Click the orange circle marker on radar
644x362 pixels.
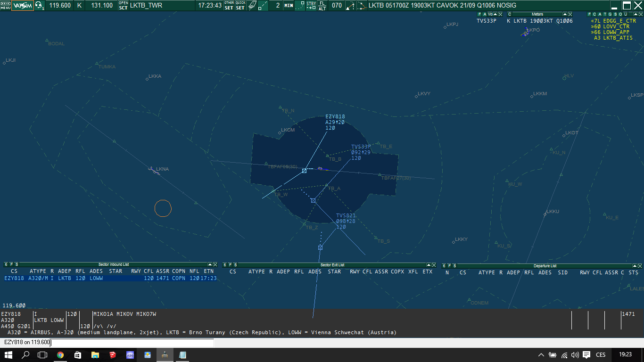(163, 208)
